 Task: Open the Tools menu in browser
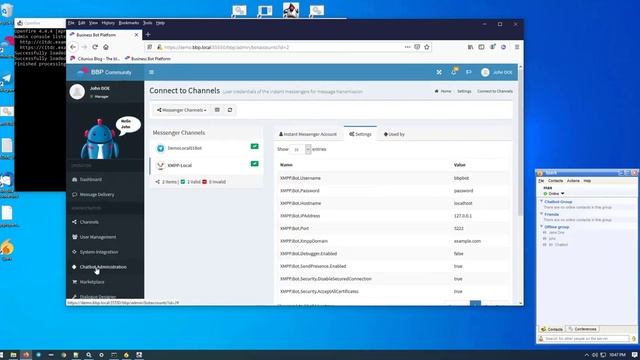pos(147,23)
